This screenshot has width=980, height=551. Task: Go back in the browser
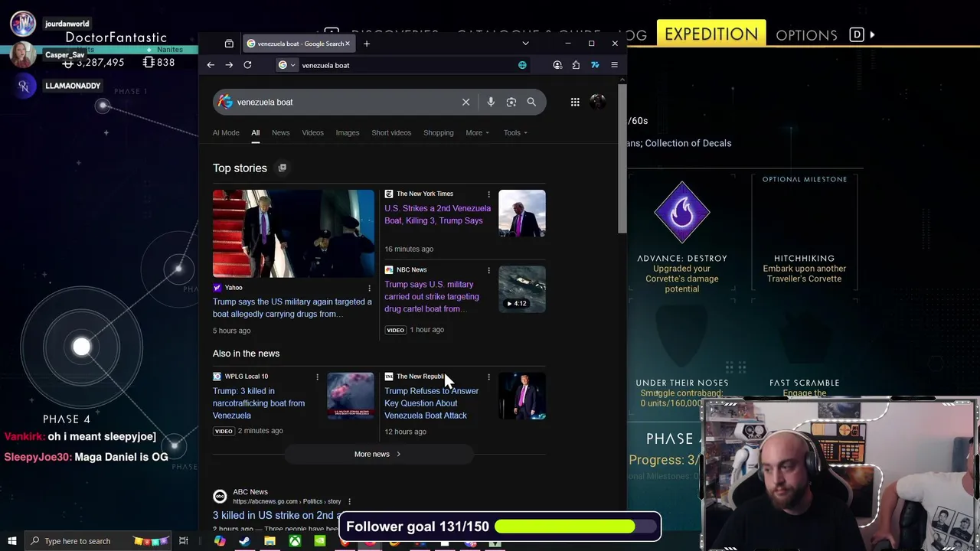tap(211, 65)
